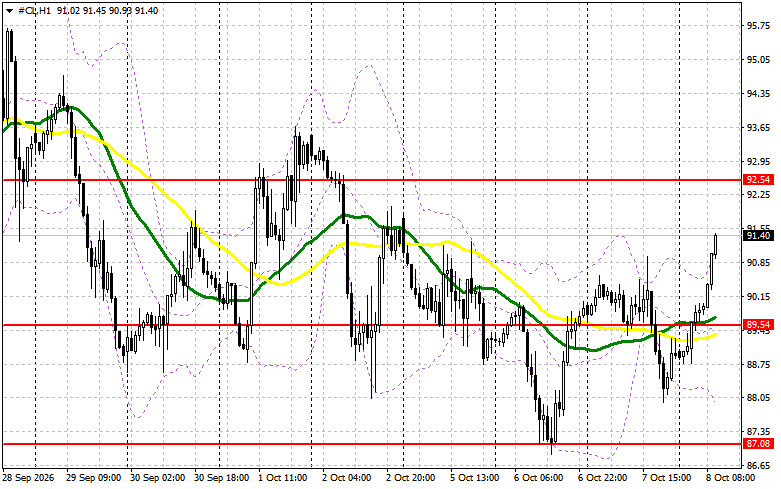This screenshot has width=781, height=489.
Task: Click the 6 Oct 22:00 time label
Action: [x=603, y=478]
